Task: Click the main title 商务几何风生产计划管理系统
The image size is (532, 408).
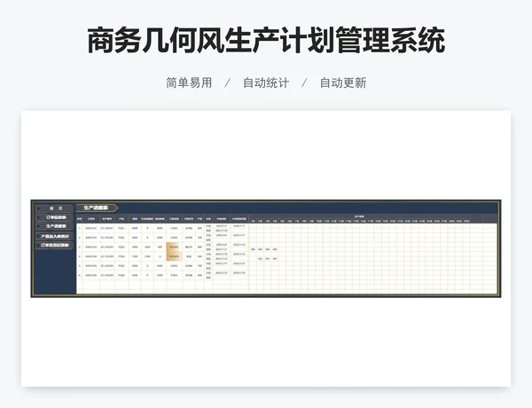Action: click(x=266, y=41)
